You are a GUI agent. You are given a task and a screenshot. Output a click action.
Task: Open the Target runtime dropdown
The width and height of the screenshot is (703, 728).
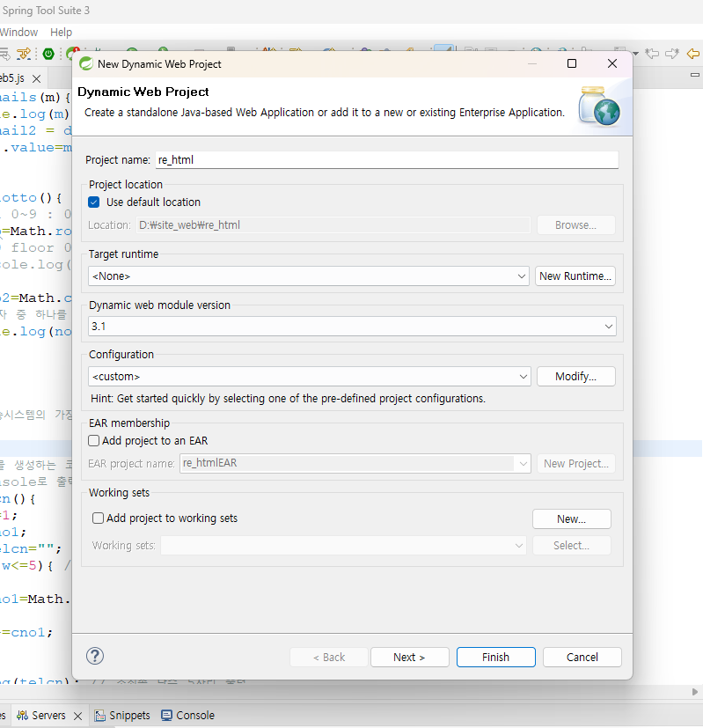[521, 276]
